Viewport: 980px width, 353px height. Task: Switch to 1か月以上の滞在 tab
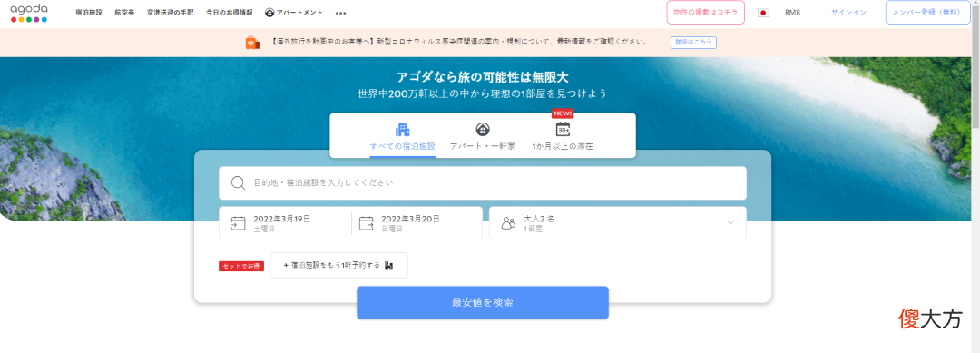pyautogui.click(x=563, y=135)
